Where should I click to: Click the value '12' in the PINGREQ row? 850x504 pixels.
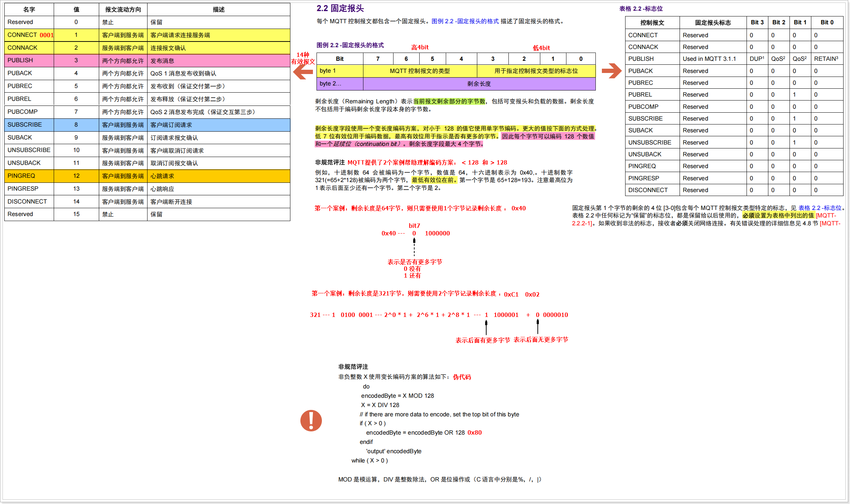(x=76, y=176)
